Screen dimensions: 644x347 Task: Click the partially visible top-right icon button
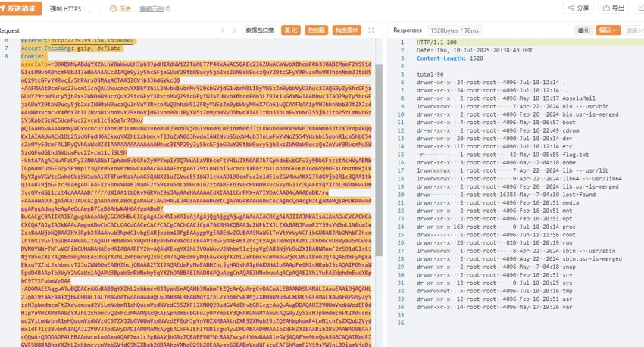point(639,8)
